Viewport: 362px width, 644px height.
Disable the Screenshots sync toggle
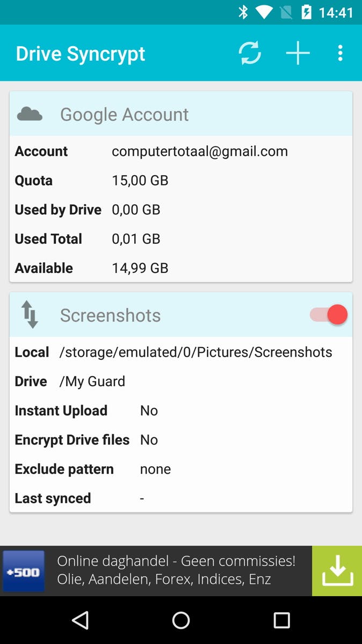click(329, 315)
